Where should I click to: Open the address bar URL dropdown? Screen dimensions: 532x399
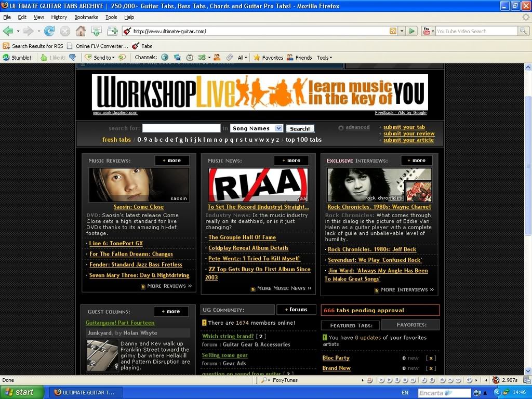tap(402, 31)
